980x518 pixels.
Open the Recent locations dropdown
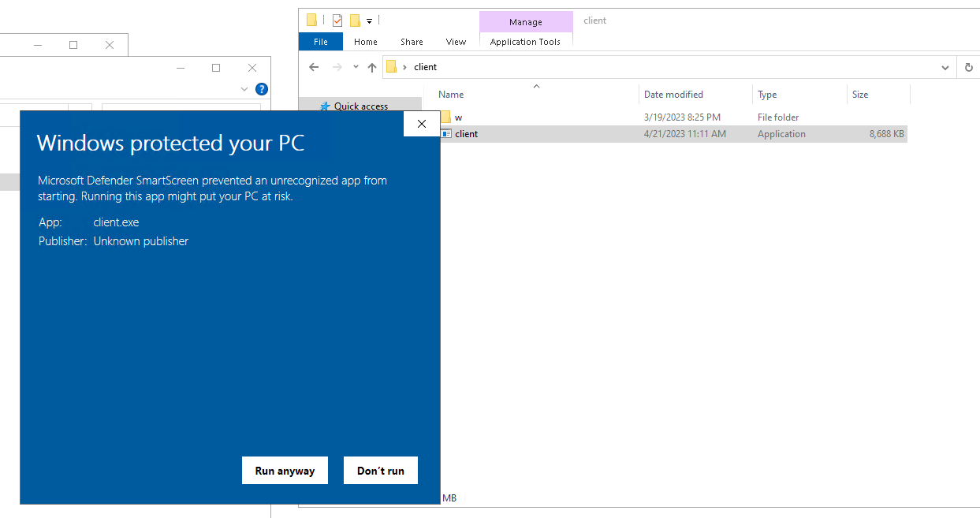tap(356, 67)
